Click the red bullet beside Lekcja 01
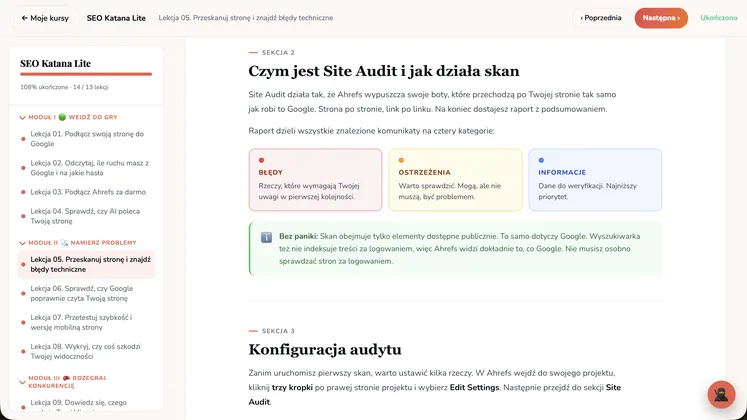The height and width of the screenshot is (420, 747). 23,139
